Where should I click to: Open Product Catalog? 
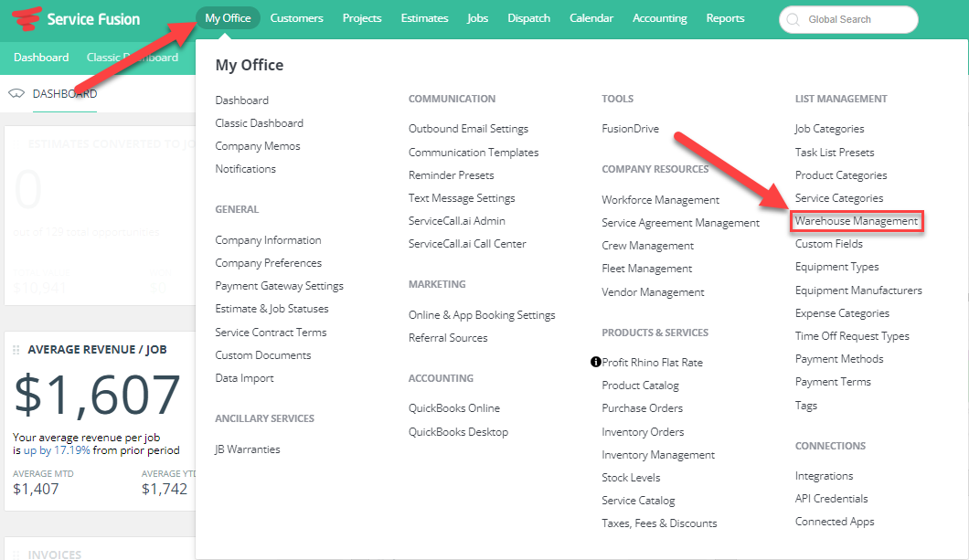point(640,386)
